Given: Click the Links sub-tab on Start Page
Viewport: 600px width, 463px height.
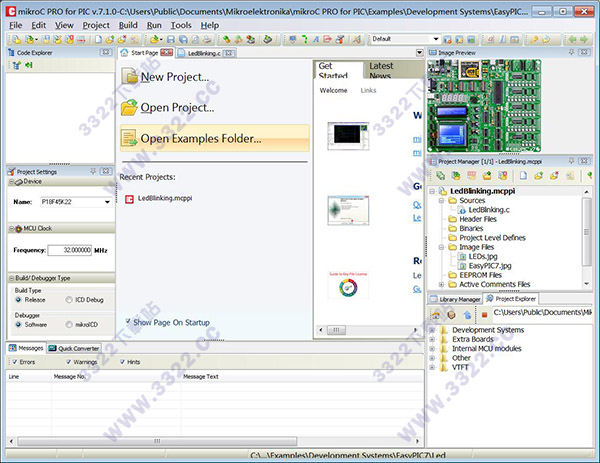Looking at the screenshot, I should pos(368,90).
